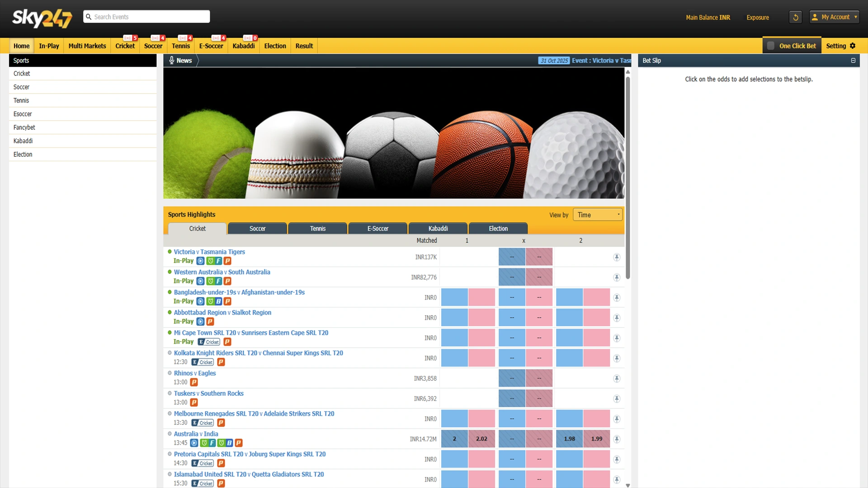
Task: Open the View by Time dropdown
Action: click(597, 214)
